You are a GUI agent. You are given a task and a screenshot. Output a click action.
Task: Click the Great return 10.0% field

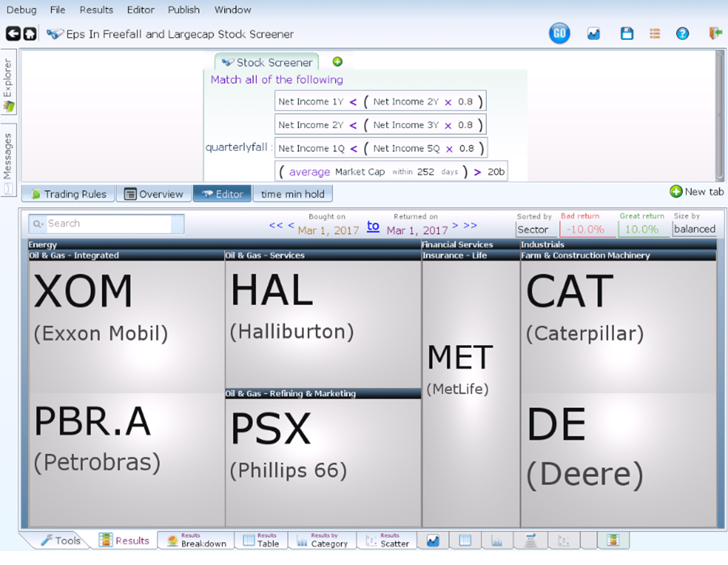643,230
